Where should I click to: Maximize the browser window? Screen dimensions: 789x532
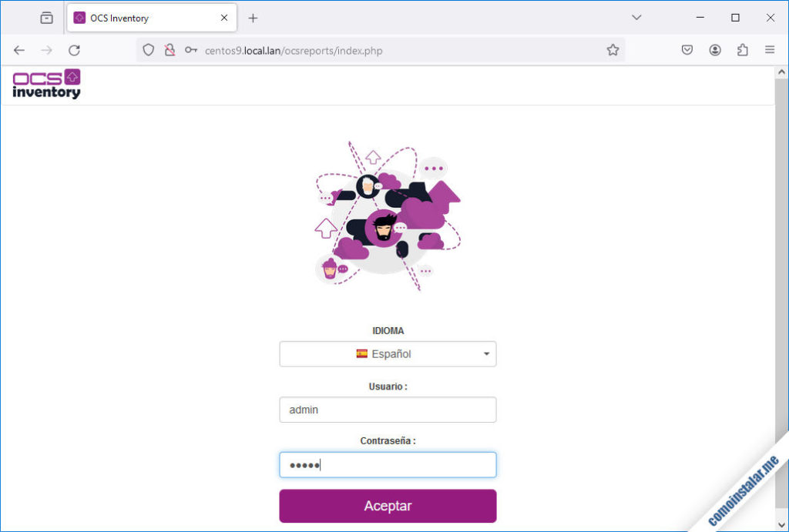[735, 18]
